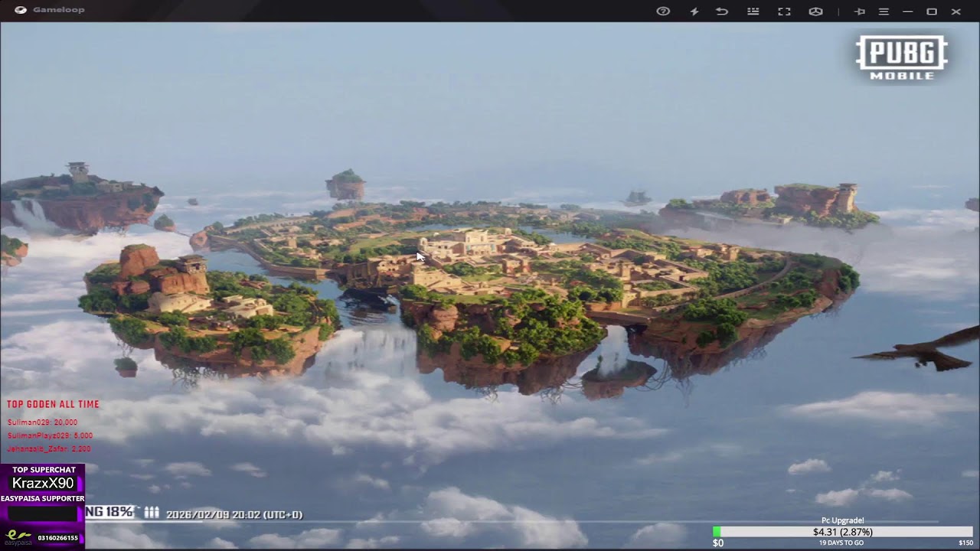Screen dimensions: 980x551
Task: Click the lightning bolt boost icon
Action: click(x=694, y=11)
